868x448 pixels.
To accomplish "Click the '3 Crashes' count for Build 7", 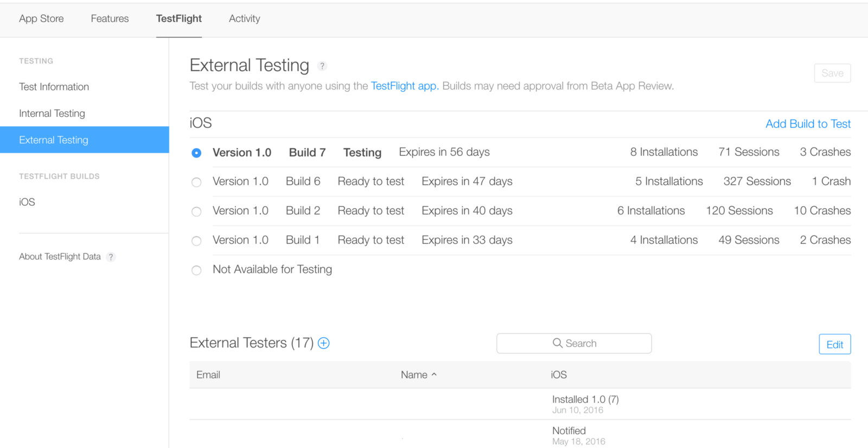I will coord(825,152).
